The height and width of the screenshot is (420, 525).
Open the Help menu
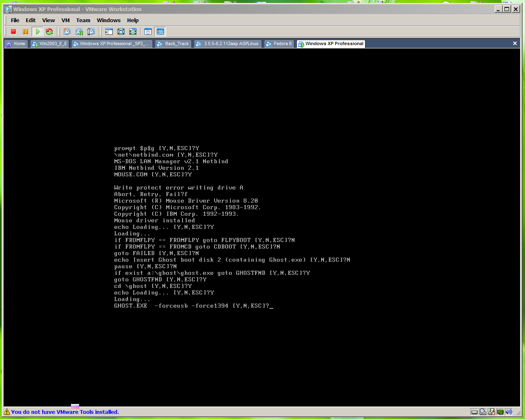pos(133,20)
